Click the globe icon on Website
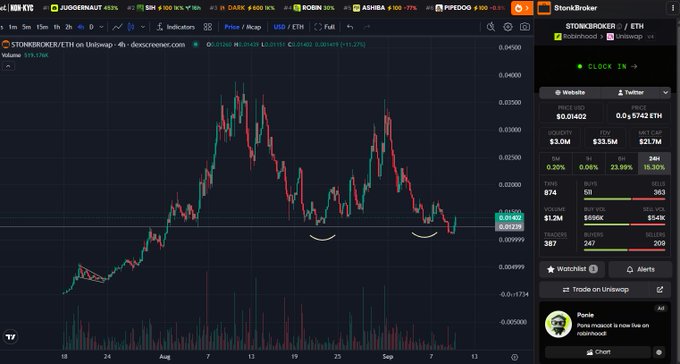Screen dimensions: 680x364 [558, 92]
